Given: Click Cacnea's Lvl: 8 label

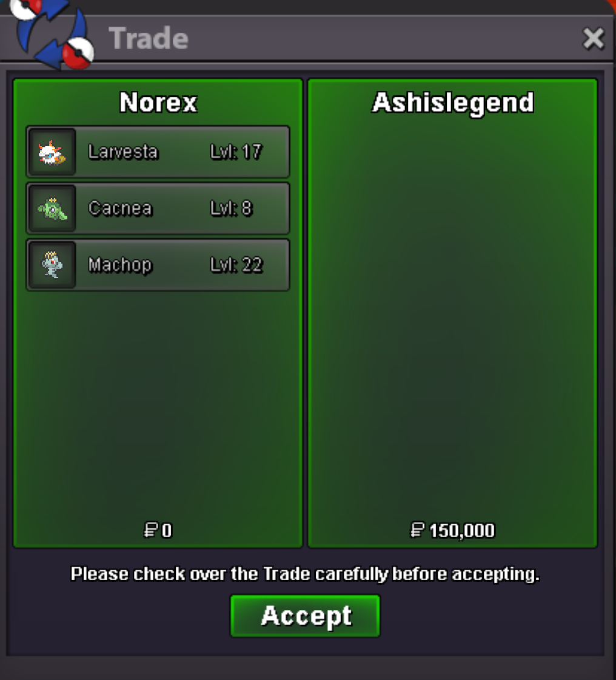Looking at the screenshot, I should tap(231, 208).
